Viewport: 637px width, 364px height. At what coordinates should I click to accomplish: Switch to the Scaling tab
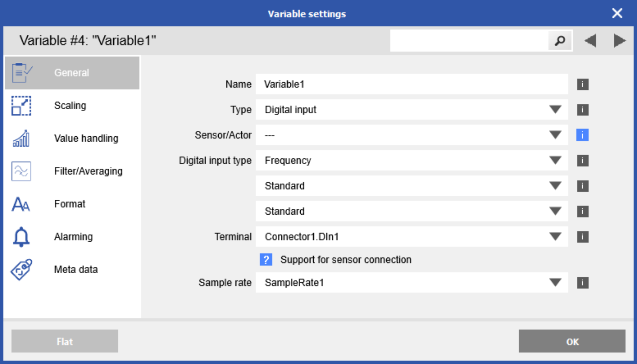(70, 105)
